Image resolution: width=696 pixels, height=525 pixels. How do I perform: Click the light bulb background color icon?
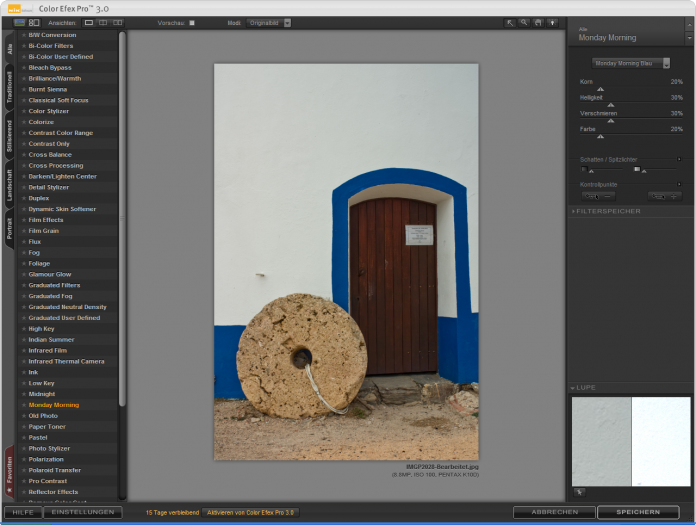[552, 22]
